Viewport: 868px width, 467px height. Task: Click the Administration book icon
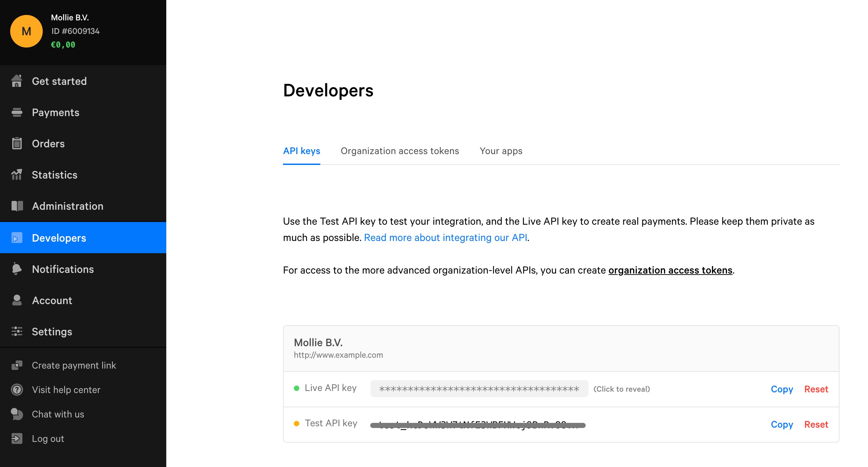point(17,206)
